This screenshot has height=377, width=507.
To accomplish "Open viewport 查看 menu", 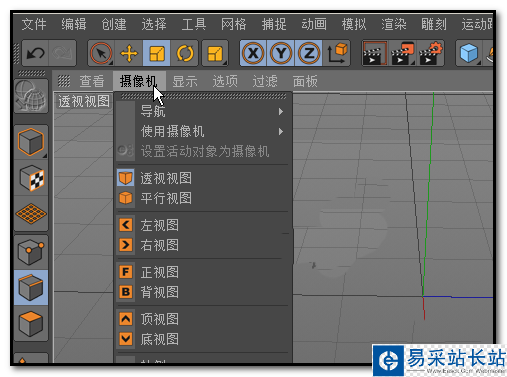I will pos(92,81).
